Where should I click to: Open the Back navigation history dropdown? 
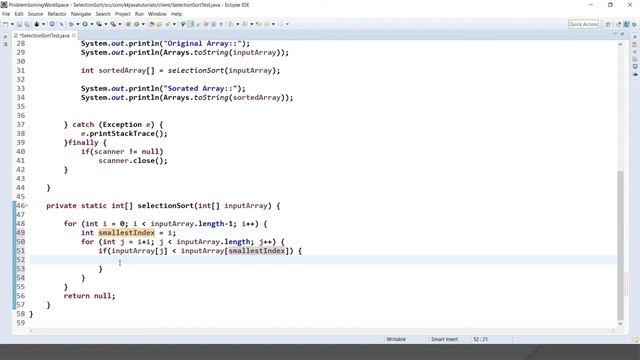point(273,24)
